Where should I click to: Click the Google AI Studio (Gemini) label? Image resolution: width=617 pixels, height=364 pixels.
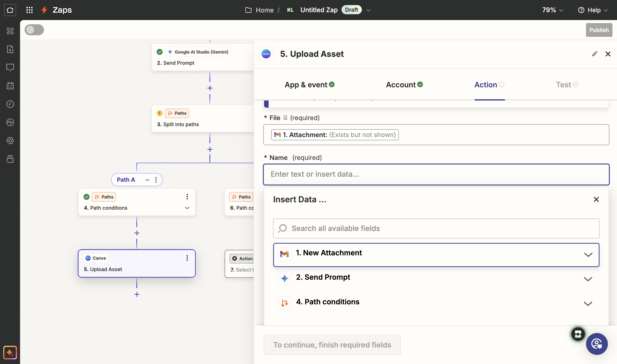click(x=198, y=52)
